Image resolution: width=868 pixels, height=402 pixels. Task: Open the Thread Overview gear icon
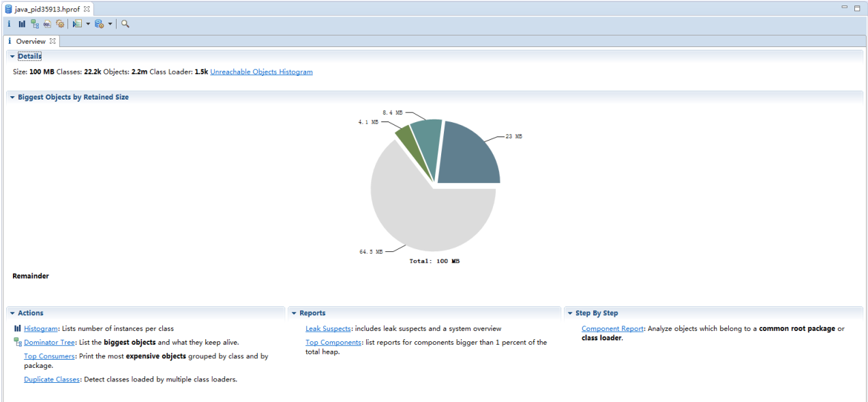click(60, 24)
